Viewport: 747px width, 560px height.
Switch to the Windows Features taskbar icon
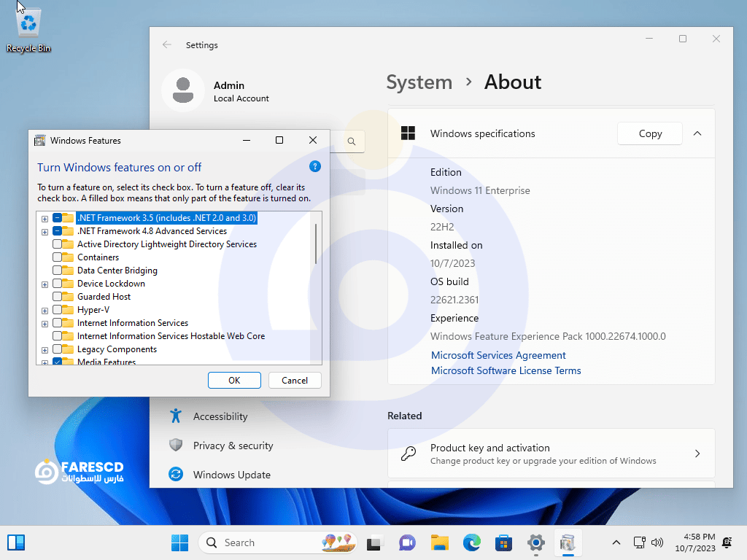coord(568,542)
